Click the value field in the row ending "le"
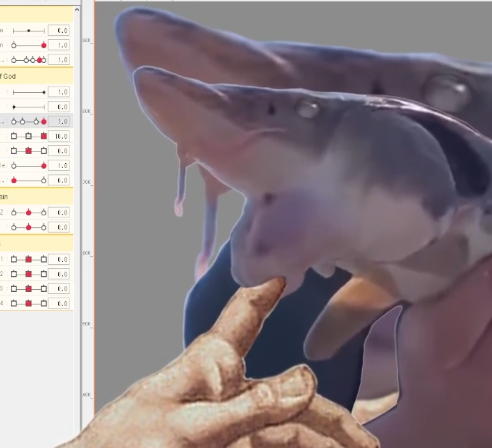492x448 pixels. pos(59,165)
